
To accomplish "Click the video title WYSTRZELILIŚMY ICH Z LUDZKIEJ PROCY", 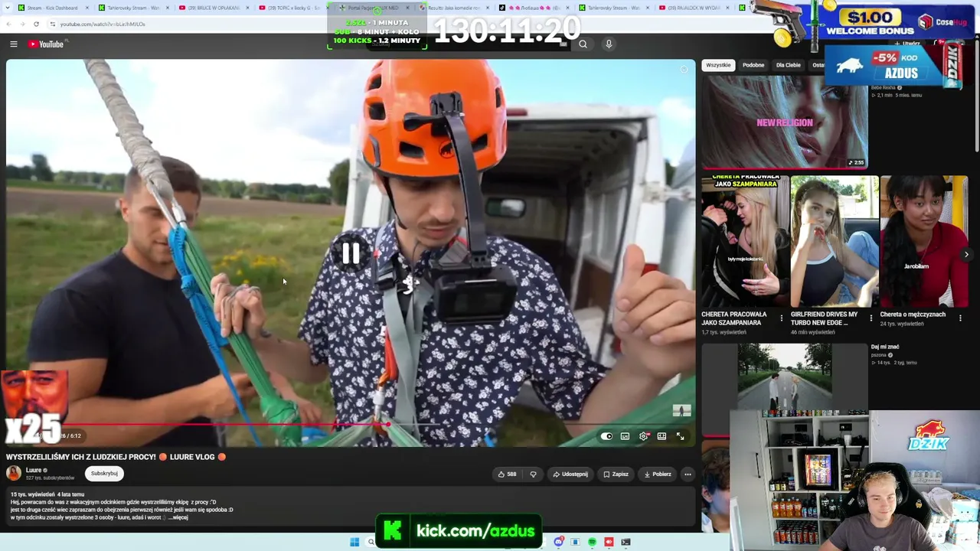I will 116,457.
